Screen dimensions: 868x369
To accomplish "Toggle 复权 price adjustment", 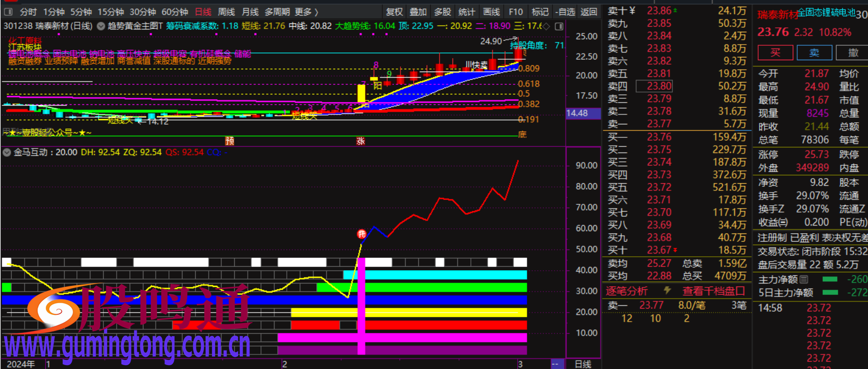I will pos(394,12).
